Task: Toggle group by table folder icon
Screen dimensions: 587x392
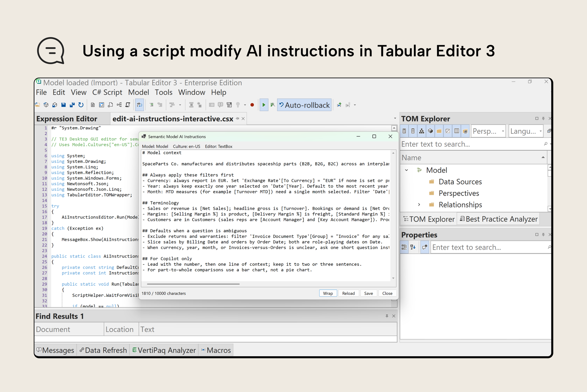Action: [x=465, y=131]
